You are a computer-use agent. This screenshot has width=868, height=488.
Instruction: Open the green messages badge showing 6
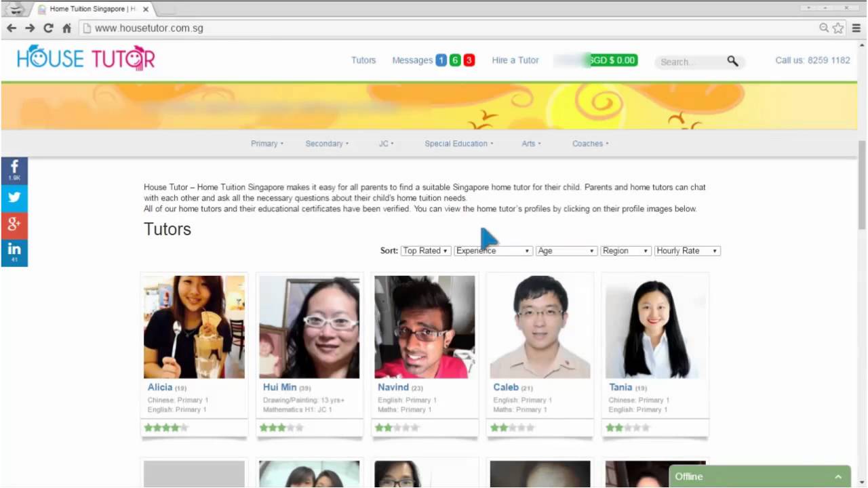(x=455, y=60)
